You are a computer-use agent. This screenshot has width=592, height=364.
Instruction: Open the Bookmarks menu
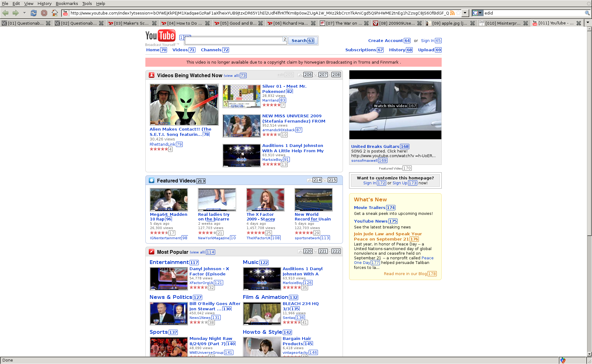[x=67, y=3]
